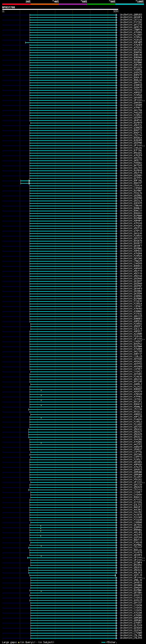Click the alignment bar for UniRef100_Q1PCJ8

73,575
